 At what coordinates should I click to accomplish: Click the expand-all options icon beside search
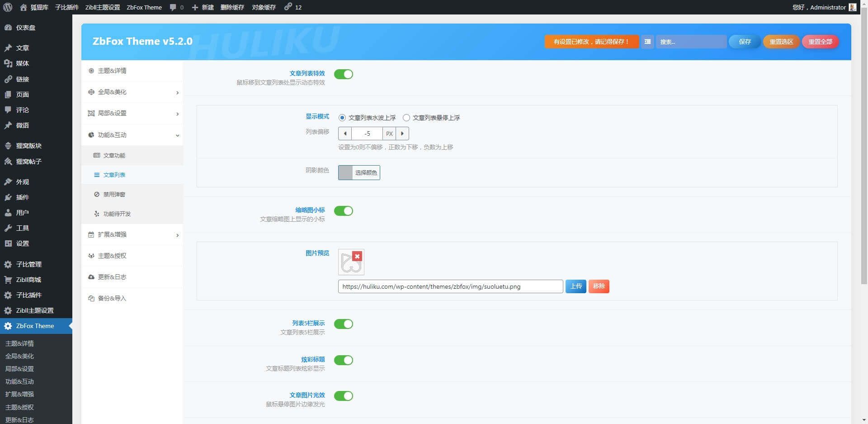(x=647, y=42)
